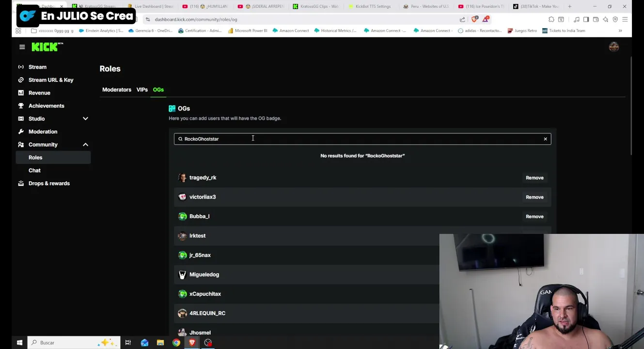Switch to the VIPs tab
Screen dimensions: 644x349
(x=142, y=90)
